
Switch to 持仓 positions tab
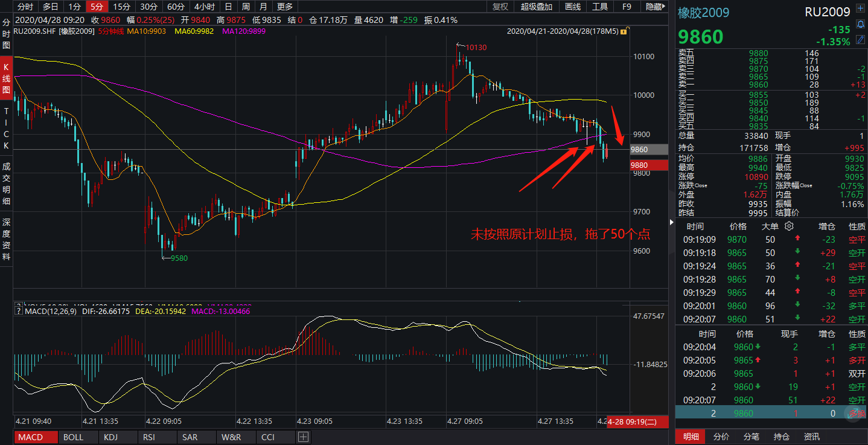pos(782,437)
